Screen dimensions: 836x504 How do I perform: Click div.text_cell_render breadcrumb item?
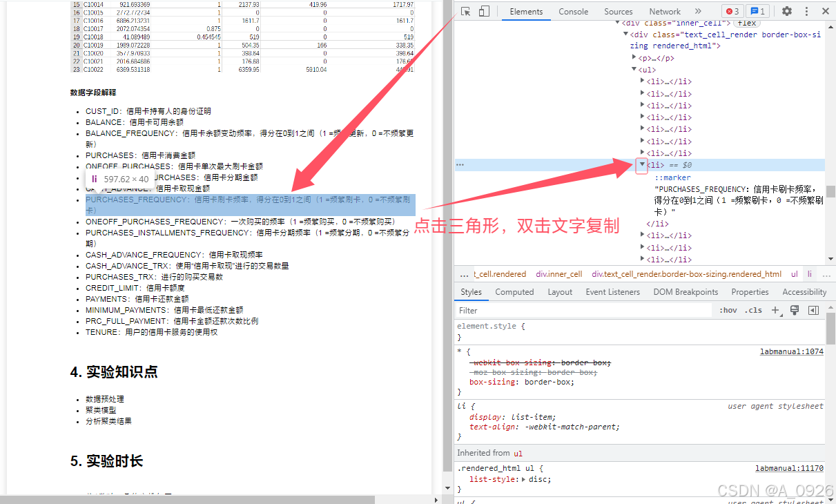point(687,274)
